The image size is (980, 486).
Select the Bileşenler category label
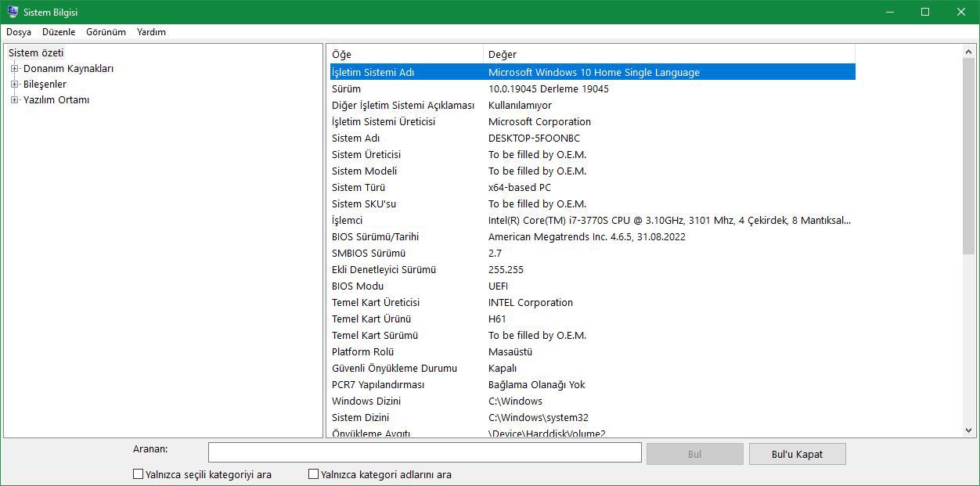point(45,84)
